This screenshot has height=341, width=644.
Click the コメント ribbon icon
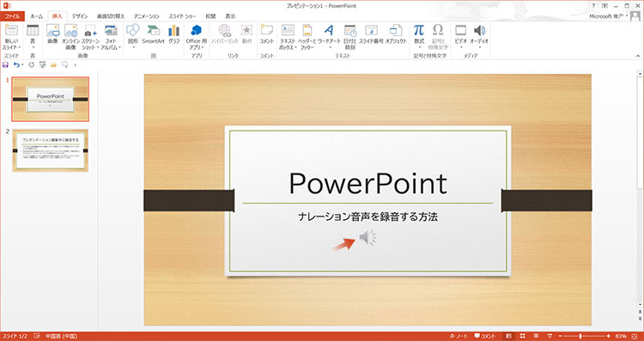pyautogui.click(x=266, y=33)
